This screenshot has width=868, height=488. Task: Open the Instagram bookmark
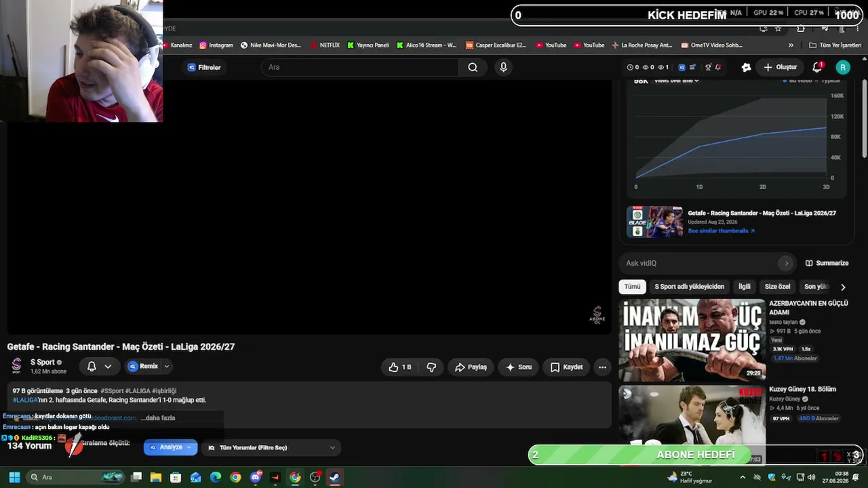(216, 45)
